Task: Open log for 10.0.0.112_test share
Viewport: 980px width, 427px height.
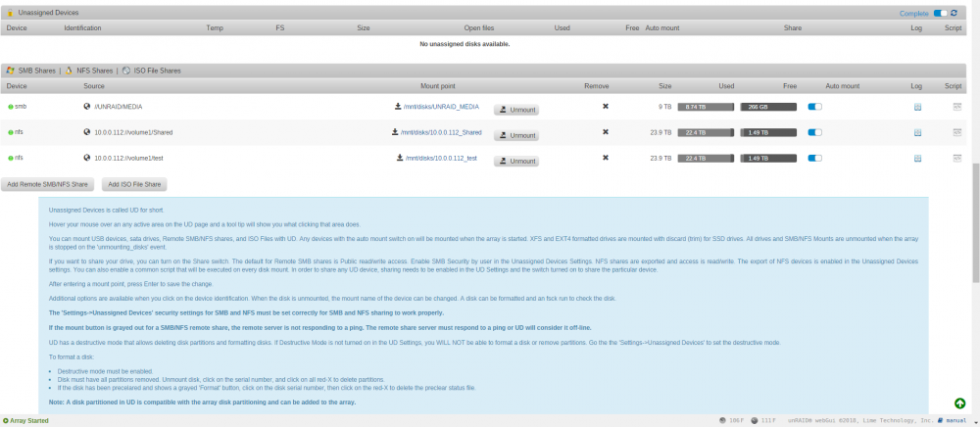Action: point(917,158)
